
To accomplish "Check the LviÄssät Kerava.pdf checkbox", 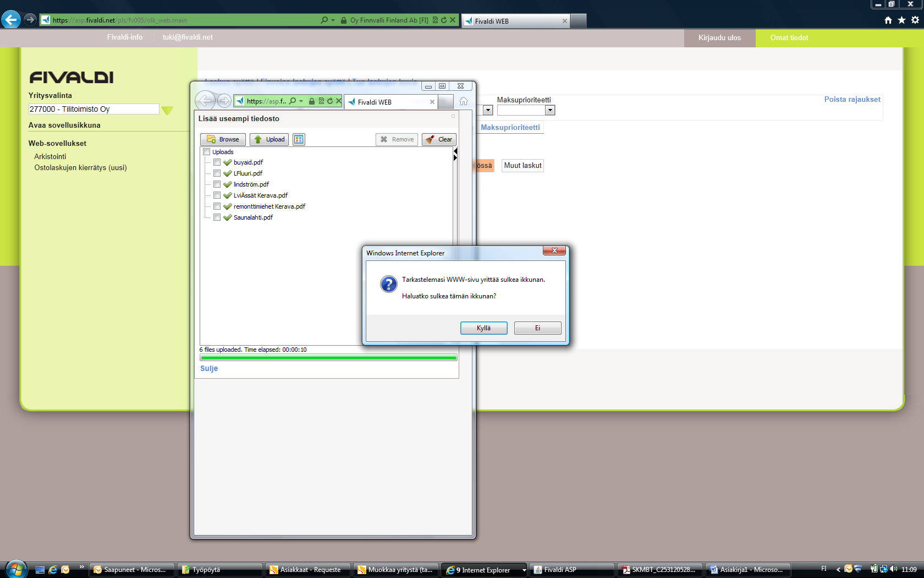I will (x=217, y=195).
